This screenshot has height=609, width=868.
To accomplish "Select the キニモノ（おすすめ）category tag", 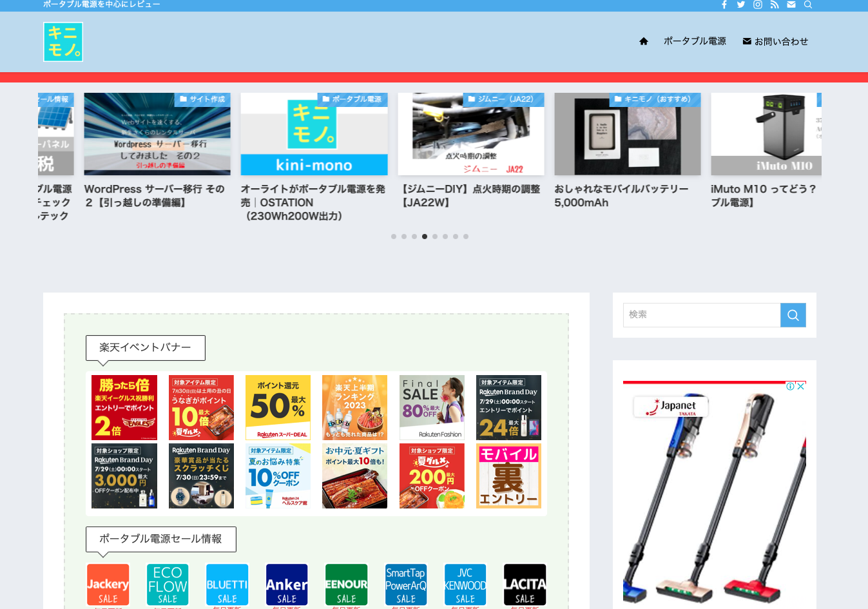I will point(655,99).
